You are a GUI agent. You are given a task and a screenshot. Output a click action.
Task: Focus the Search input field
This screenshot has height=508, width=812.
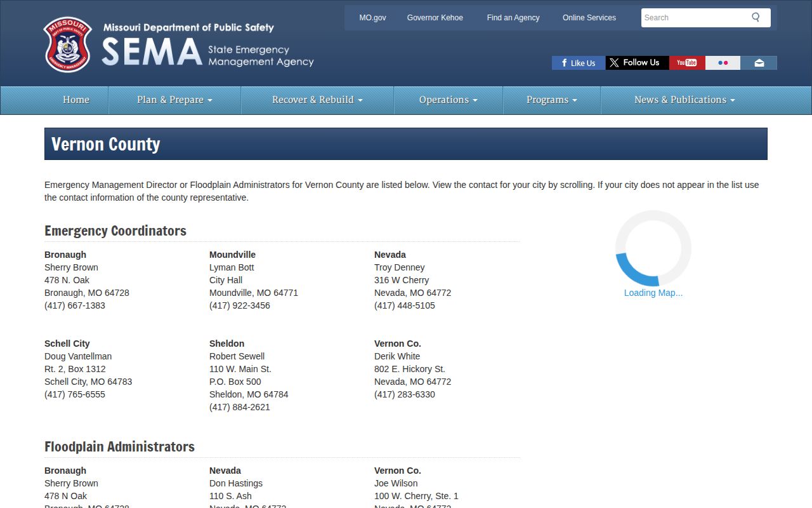[x=695, y=18]
